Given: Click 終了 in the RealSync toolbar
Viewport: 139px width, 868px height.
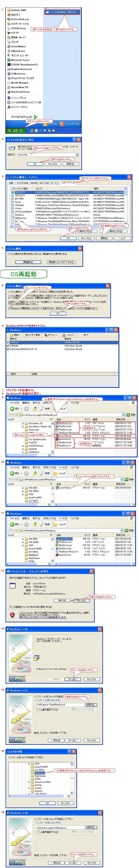Looking at the screenshot, I should pyautogui.click(x=86, y=335).
